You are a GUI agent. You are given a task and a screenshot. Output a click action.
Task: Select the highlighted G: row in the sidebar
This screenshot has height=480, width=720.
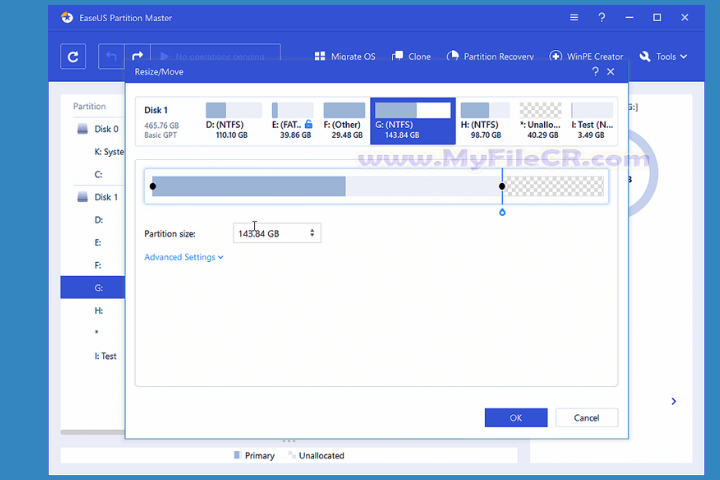pos(93,288)
